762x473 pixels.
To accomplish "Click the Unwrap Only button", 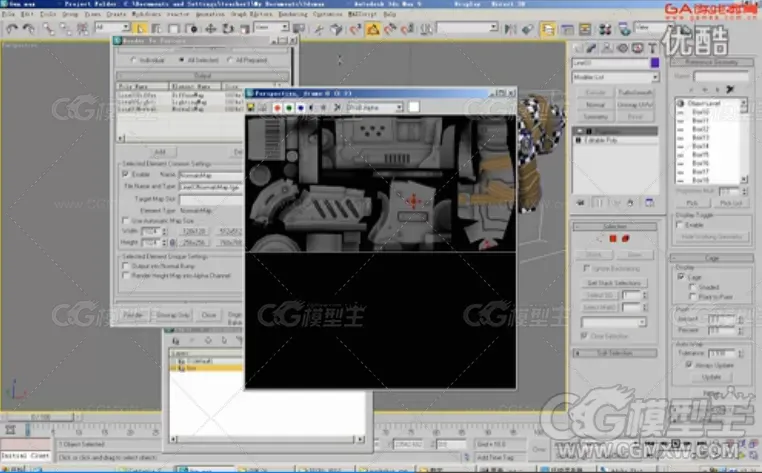I will coord(173,315).
